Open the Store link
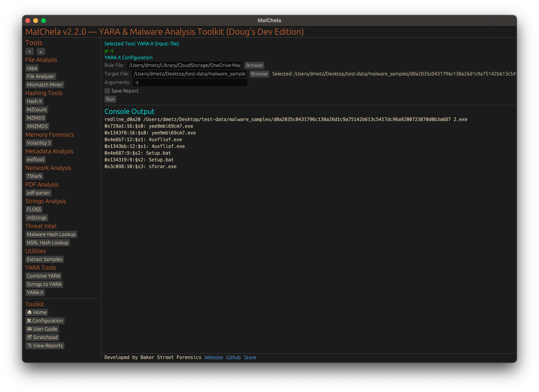This screenshot has width=539, height=392. [x=250, y=358]
